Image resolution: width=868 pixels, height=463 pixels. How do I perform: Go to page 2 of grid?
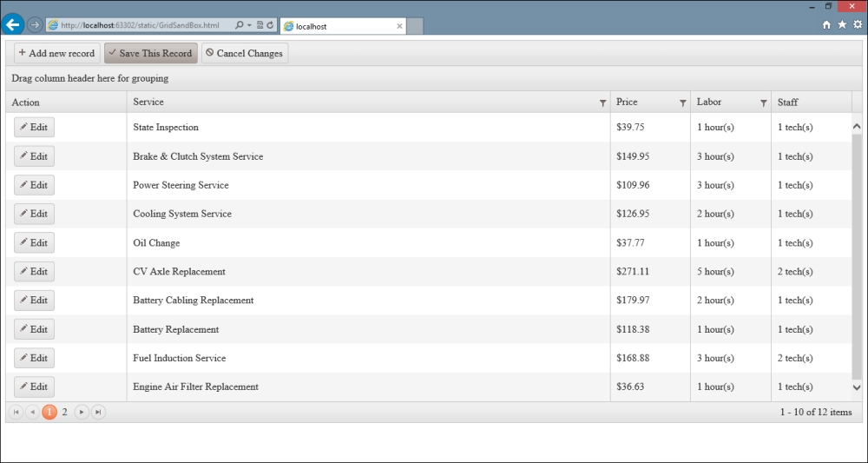(x=65, y=412)
